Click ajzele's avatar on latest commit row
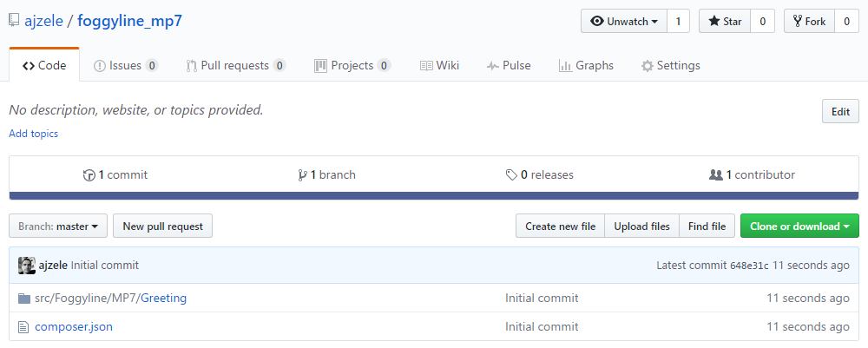Image resolution: width=868 pixels, height=348 pixels. pos(27,266)
